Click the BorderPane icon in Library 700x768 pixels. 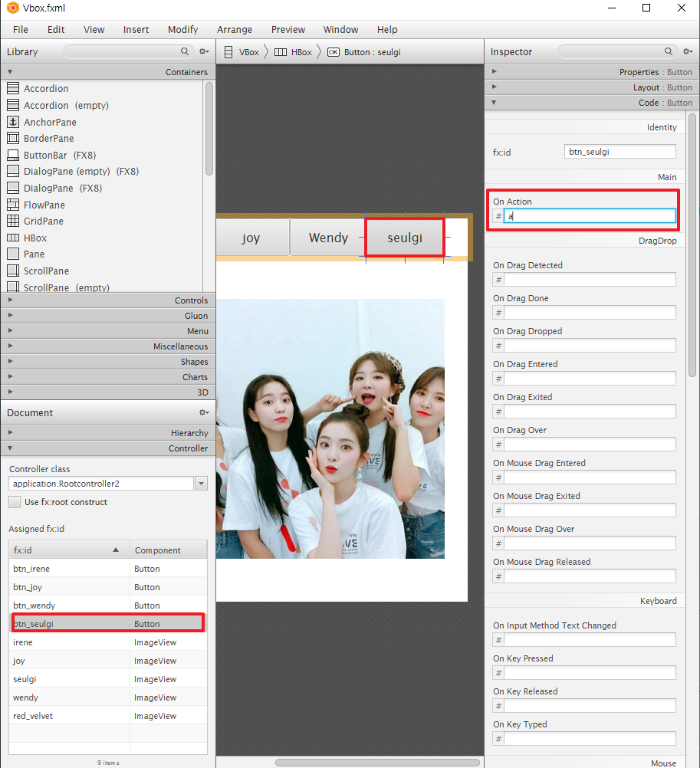[13, 138]
